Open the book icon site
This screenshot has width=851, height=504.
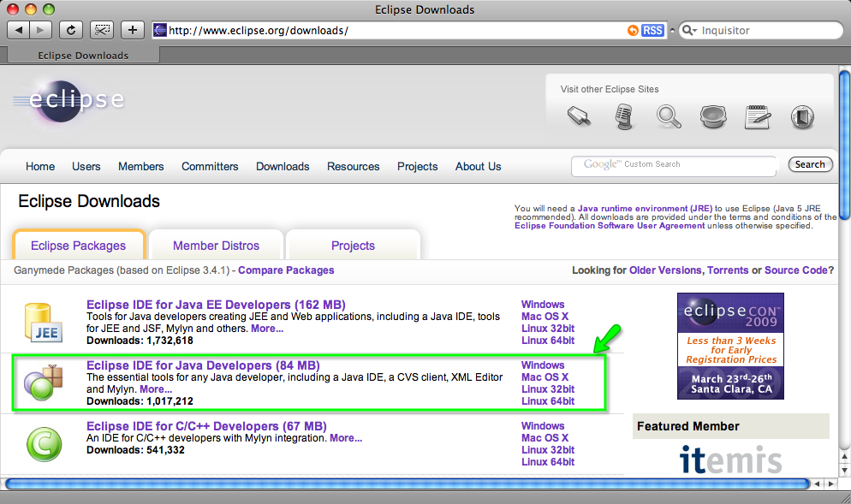coord(802,116)
